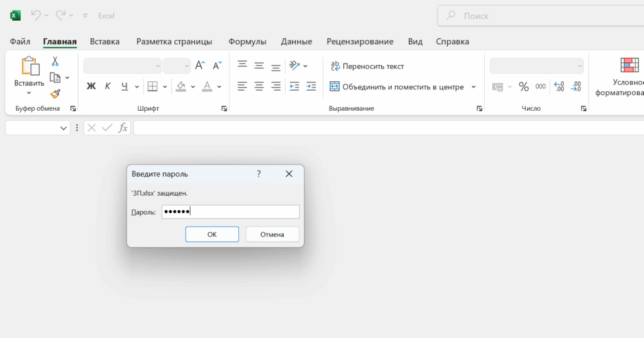Click the Top Align icon
This screenshot has height=338, width=644.
point(242,65)
